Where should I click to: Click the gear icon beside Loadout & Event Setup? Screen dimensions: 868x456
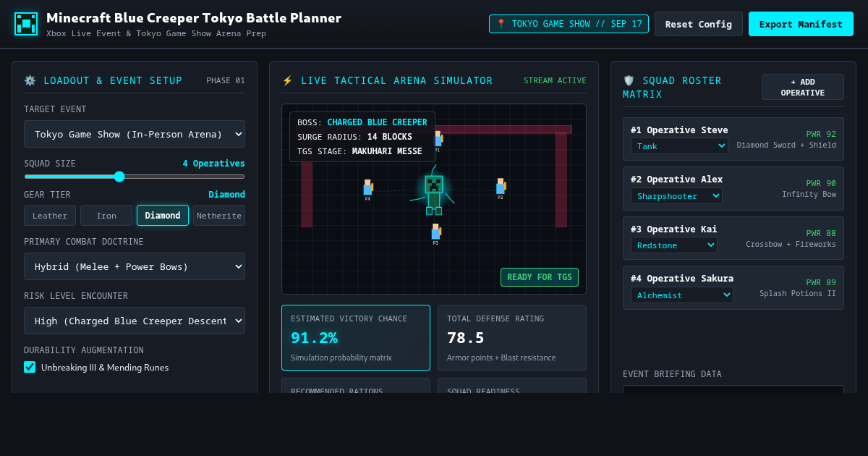point(30,81)
